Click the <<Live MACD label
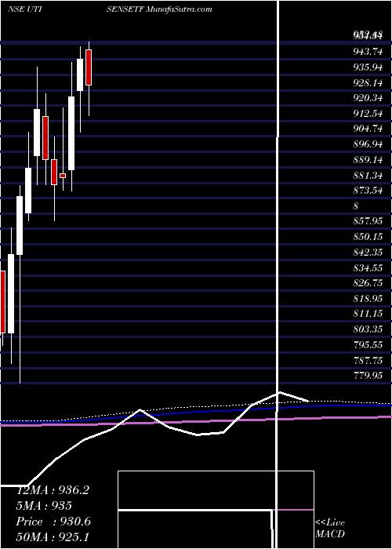This screenshot has width=392, height=549. click(x=330, y=528)
